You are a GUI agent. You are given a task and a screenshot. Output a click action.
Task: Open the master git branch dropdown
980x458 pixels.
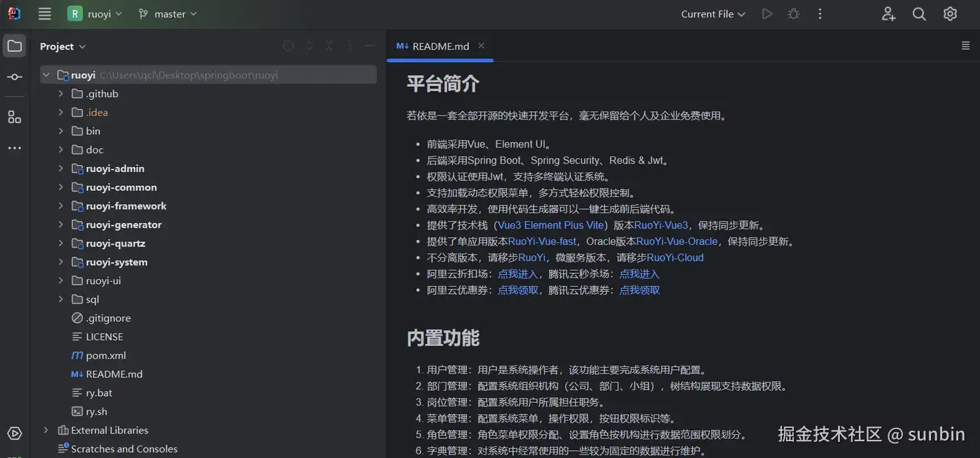[167, 14]
